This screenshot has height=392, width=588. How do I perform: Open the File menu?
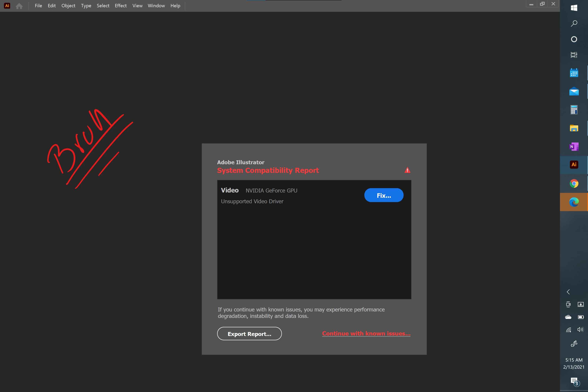pos(38,6)
